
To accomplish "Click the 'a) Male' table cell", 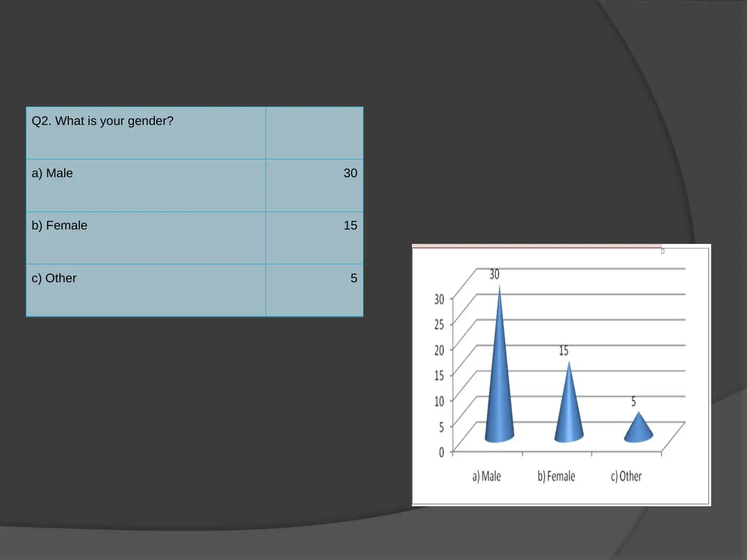I will 146,186.
